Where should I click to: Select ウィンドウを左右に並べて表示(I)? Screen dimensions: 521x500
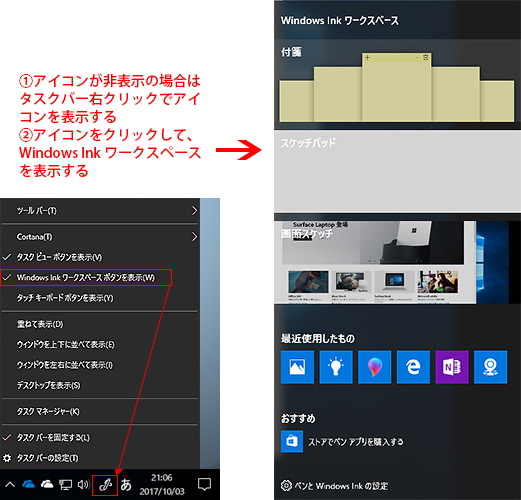pos(100,365)
